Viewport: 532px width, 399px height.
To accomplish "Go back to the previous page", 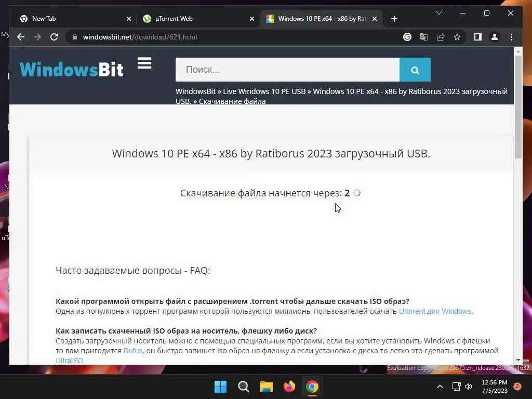I will point(21,37).
